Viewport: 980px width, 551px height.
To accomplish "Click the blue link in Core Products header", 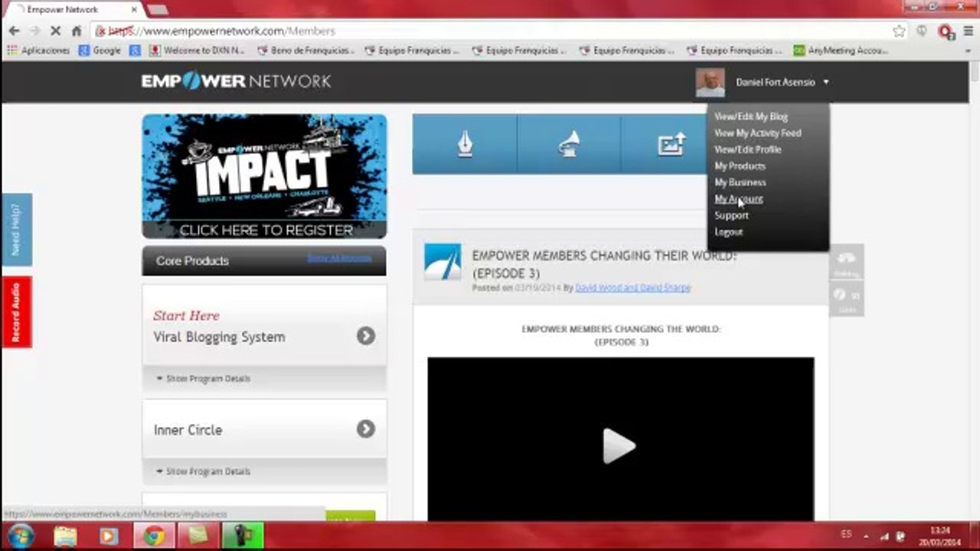I will point(339,258).
